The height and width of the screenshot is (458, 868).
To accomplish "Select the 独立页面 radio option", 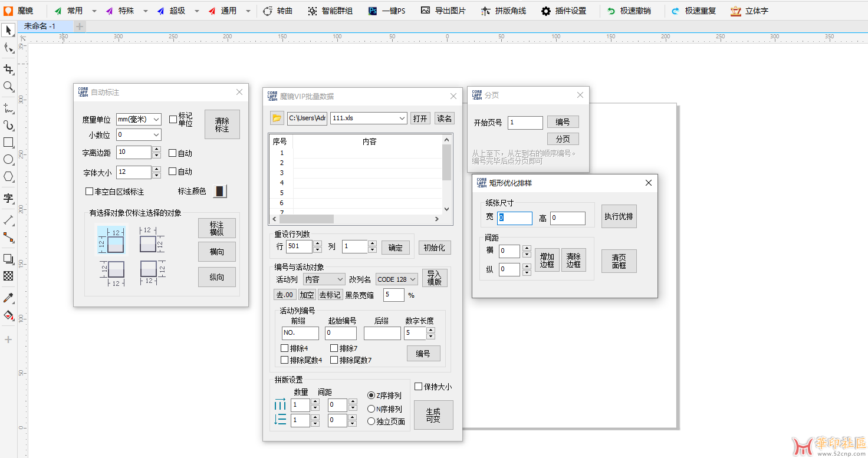I will click(371, 421).
